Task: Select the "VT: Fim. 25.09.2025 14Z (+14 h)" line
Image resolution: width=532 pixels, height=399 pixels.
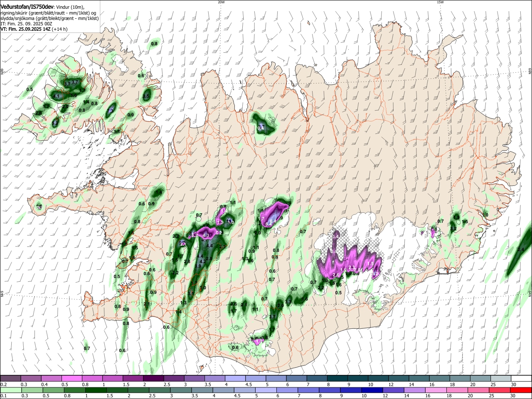Action: coord(34,29)
